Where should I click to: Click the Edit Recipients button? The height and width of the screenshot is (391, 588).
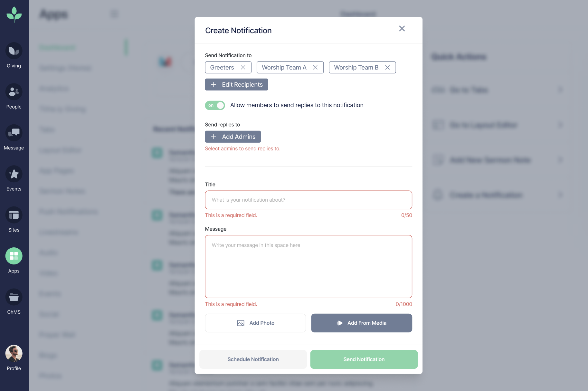(236, 85)
